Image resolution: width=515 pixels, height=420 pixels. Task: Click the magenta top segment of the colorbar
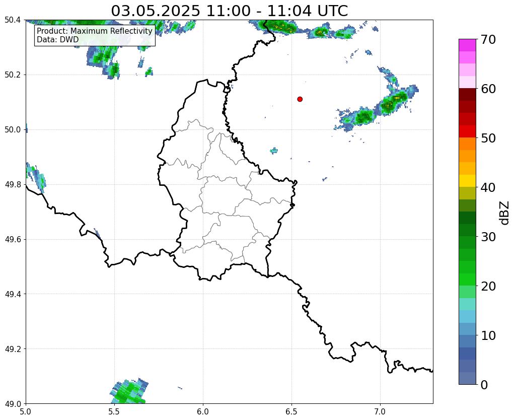pos(467,45)
